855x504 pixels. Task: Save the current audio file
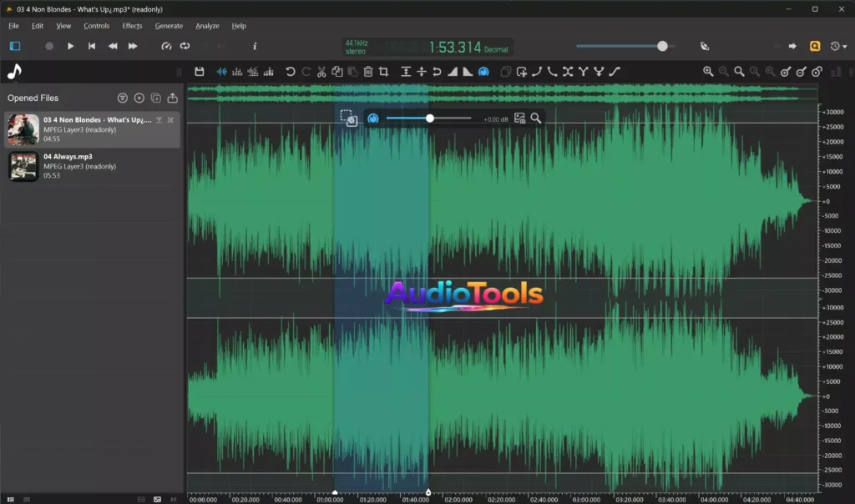[199, 72]
